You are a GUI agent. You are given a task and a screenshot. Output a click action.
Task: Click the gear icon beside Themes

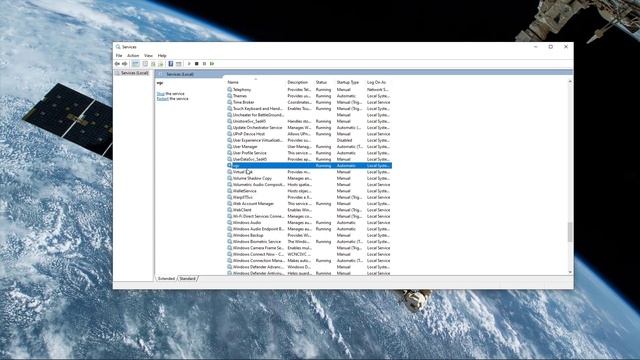(x=229, y=96)
